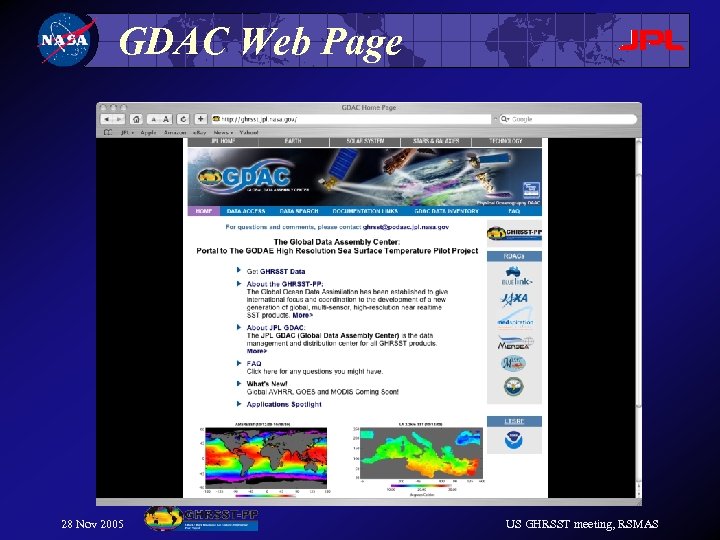Click the round NAVOCEANO seal logo in sidebar
Viewport: 720px width, 540px height.
(x=513, y=387)
